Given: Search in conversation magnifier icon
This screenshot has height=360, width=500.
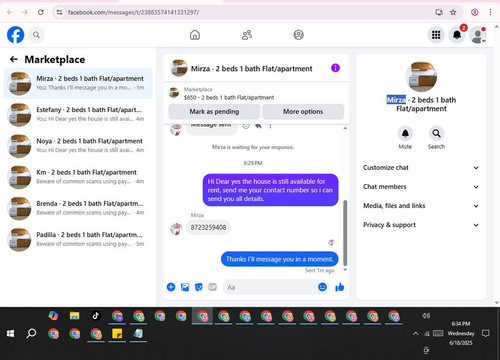Looking at the screenshot, I should (x=436, y=133).
